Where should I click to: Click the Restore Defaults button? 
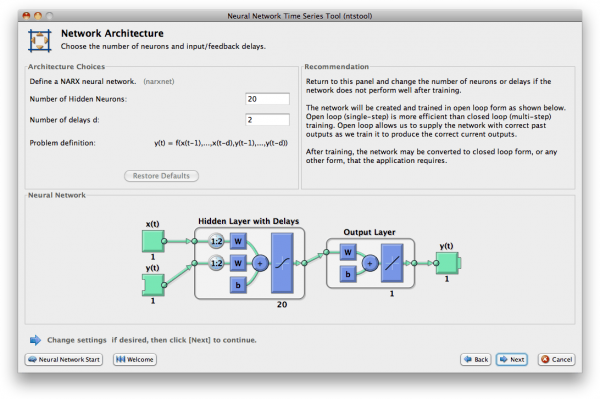[161, 176]
